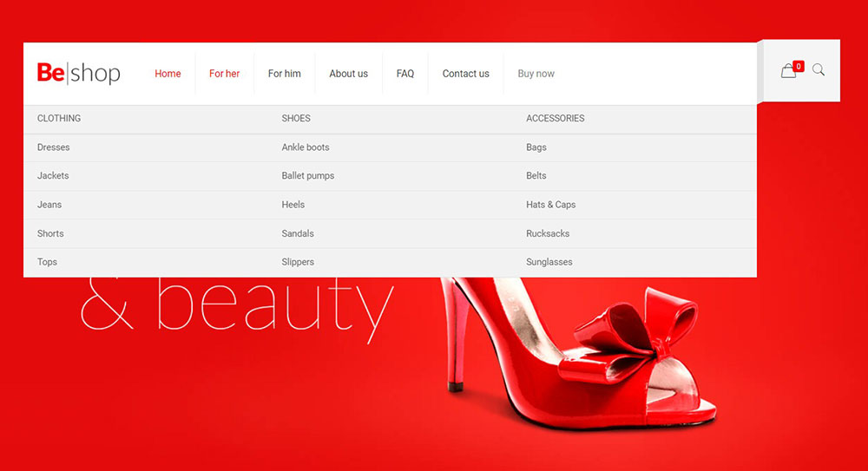Open the Jackets category
The image size is (868, 471).
click(x=53, y=176)
